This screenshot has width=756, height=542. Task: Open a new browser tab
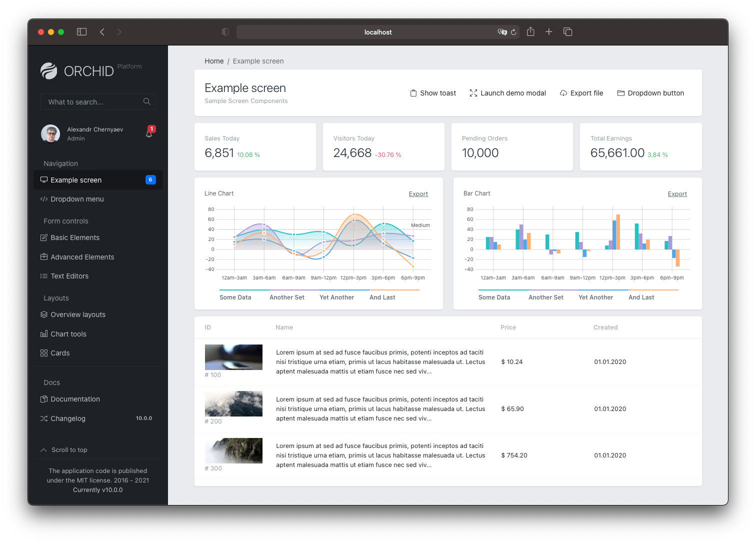[548, 31]
